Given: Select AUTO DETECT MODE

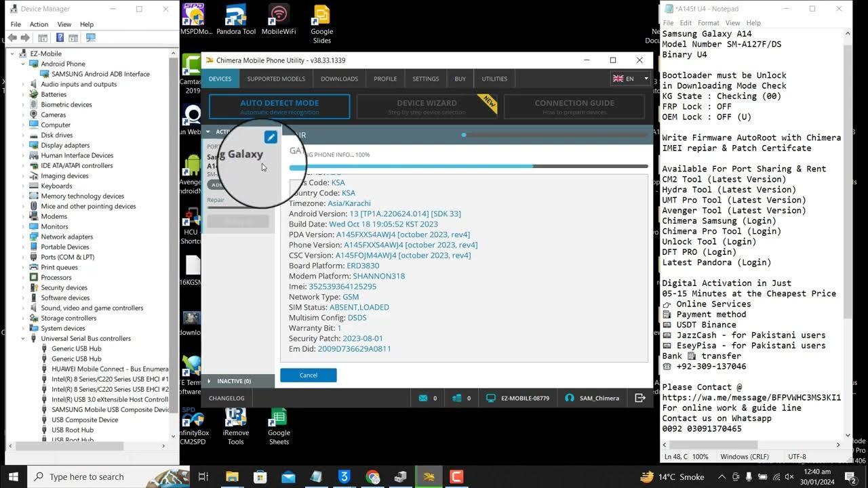Looking at the screenshot, I should click(x=279, y=106).
